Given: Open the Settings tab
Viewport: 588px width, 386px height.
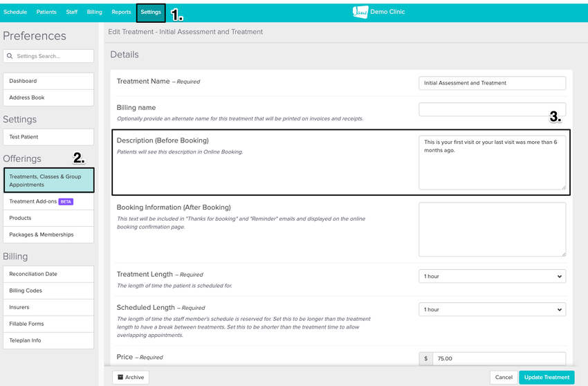Looking at the screenshot, I should (151, 12).
